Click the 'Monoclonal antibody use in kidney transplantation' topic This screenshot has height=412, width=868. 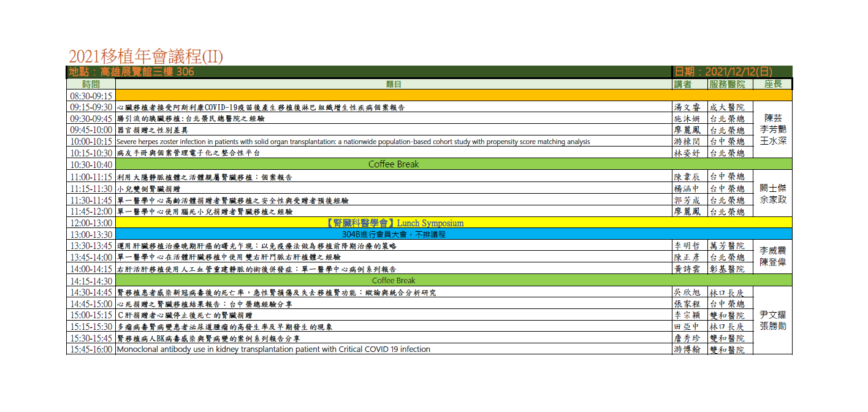pyautogui.click(x=273, y=349)
